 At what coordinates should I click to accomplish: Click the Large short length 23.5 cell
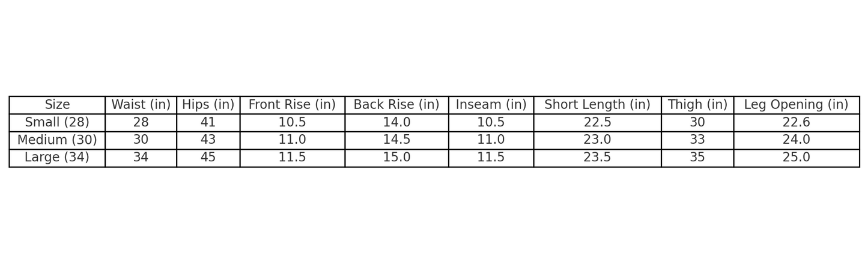click(597, 157)
